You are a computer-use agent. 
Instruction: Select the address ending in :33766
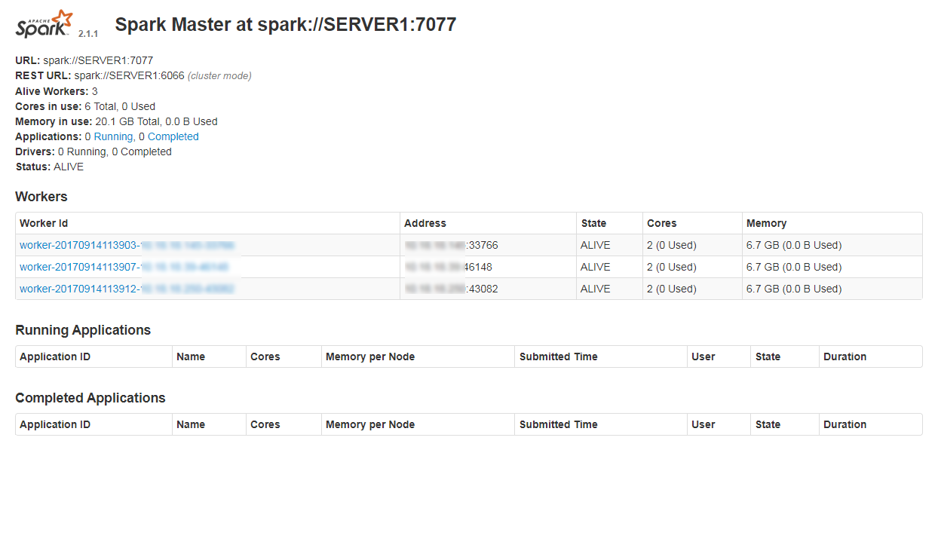[x=451, y=245]
